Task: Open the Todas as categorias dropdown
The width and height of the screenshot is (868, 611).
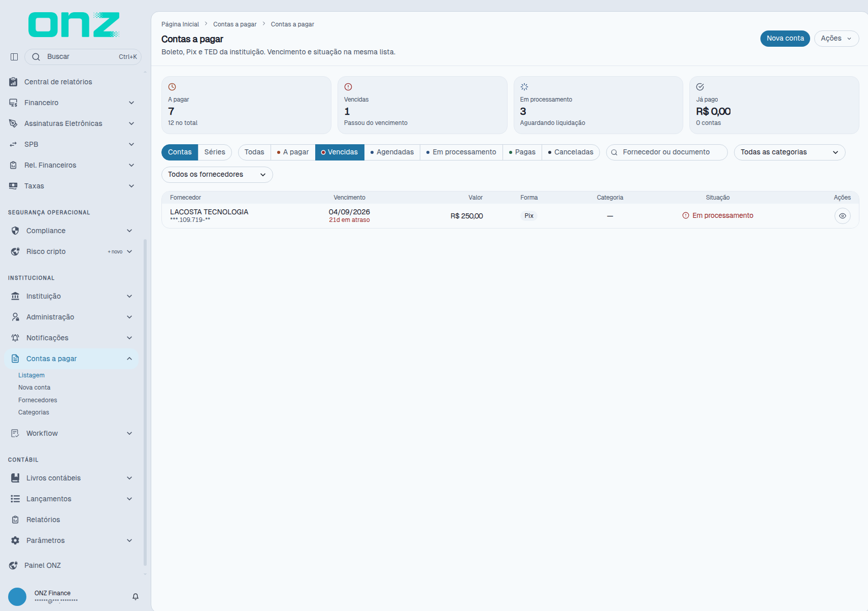Action: pos(789,152)
